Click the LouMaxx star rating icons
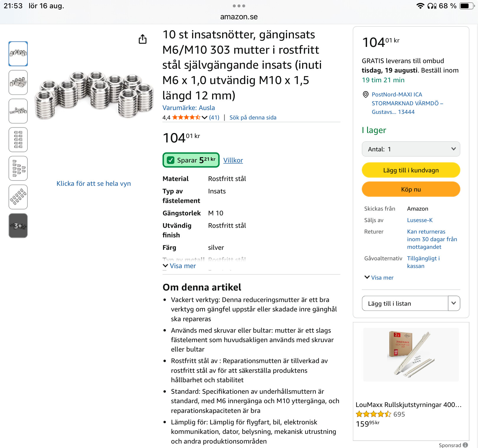This screenshot has height=448, width=478. point(374,414)
